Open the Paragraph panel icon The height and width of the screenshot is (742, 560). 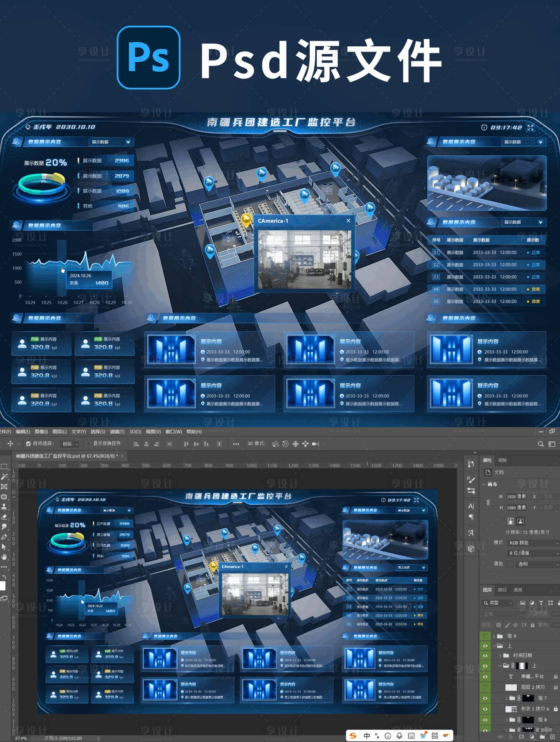[x=471, y=517]
